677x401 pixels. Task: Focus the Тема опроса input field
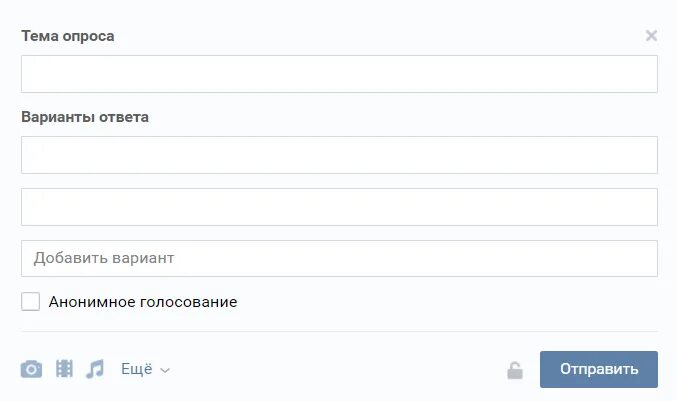pos(339,74)
